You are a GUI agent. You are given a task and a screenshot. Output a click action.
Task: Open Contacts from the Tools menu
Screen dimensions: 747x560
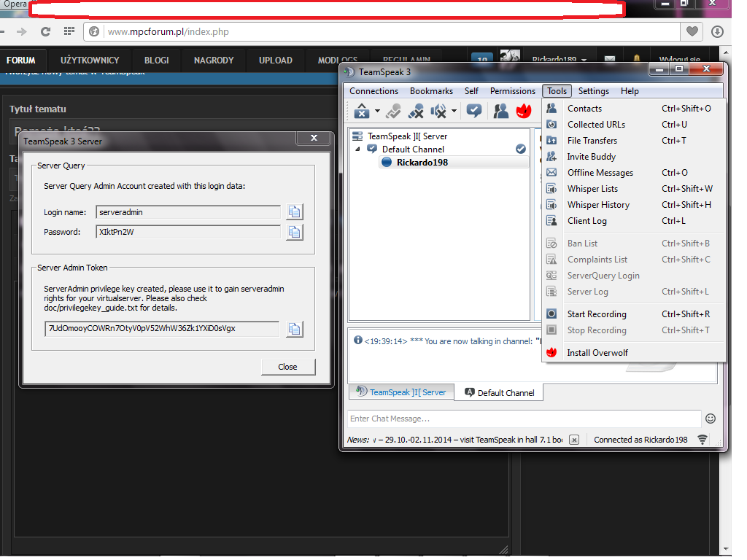pyautogui.click(x=634, y=109)
